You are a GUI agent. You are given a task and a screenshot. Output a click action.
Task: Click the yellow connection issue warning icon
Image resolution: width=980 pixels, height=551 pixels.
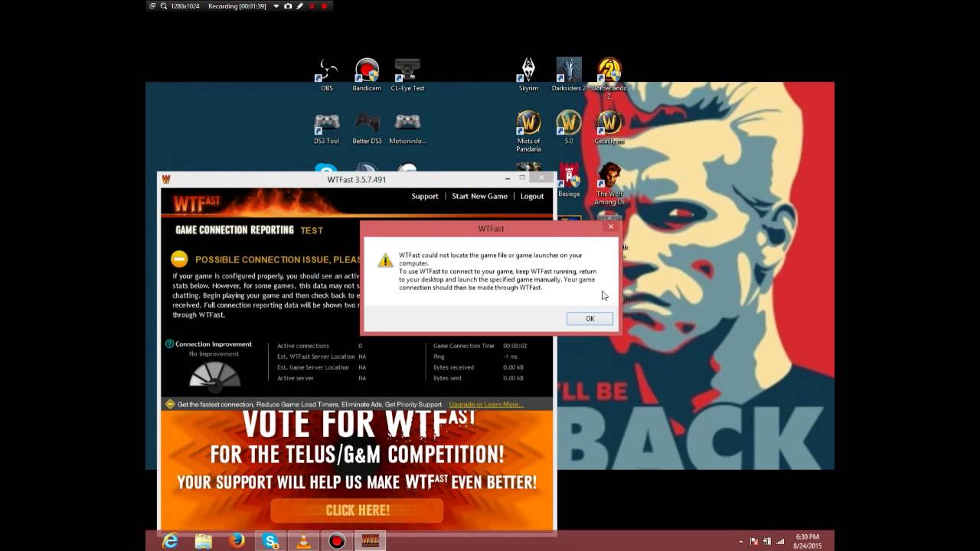[x=179, y=259]
